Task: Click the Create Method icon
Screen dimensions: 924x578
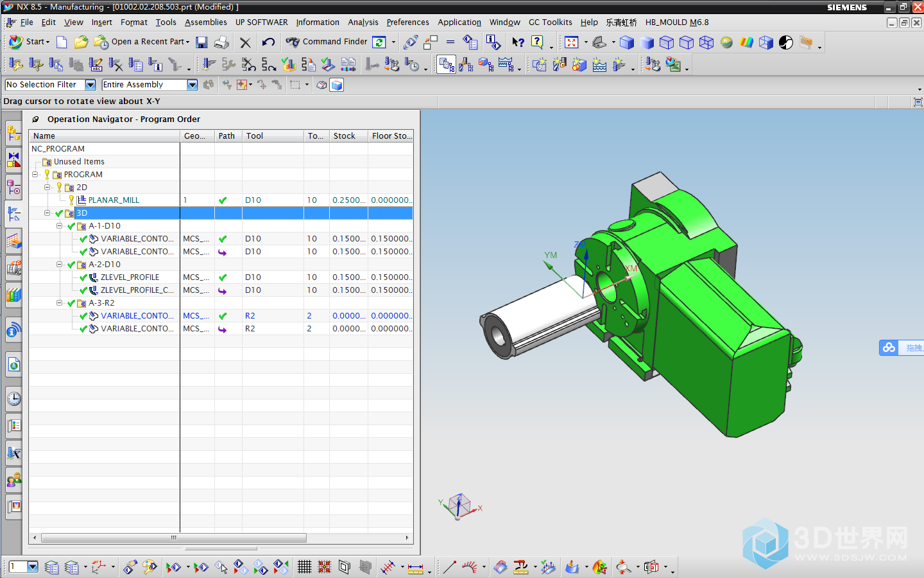Action: click(x=599, y=64)
